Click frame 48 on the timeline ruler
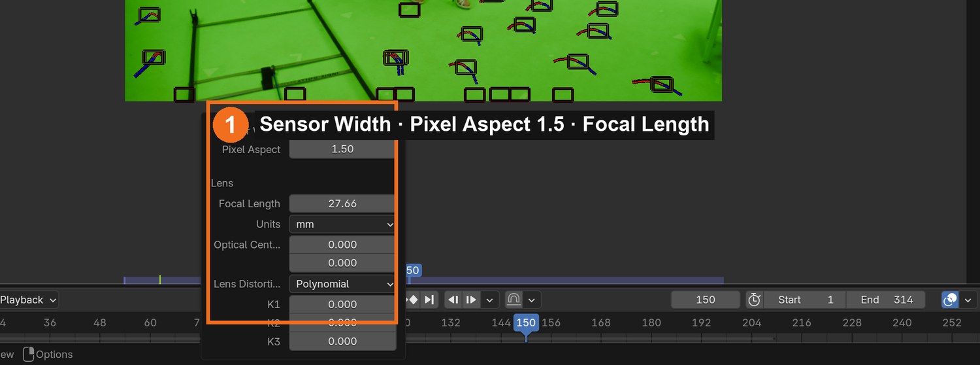The image size is (980, 365). coord(100,322)
